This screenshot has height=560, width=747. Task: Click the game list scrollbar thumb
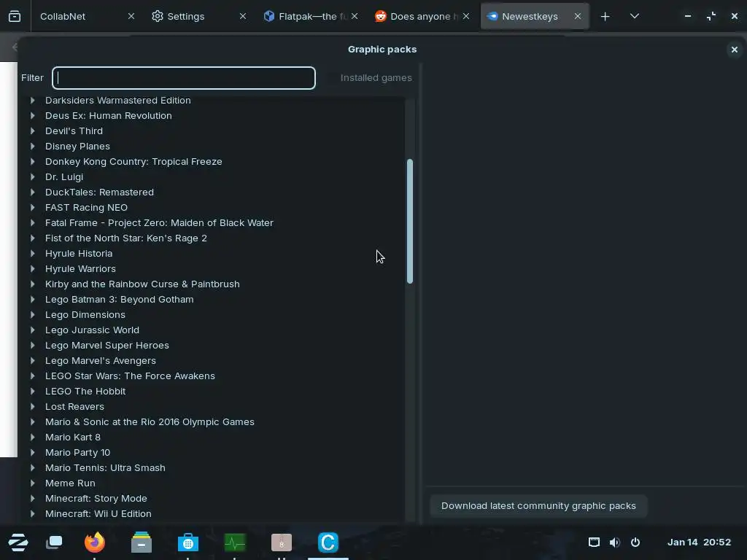click(x=410, y=222)
